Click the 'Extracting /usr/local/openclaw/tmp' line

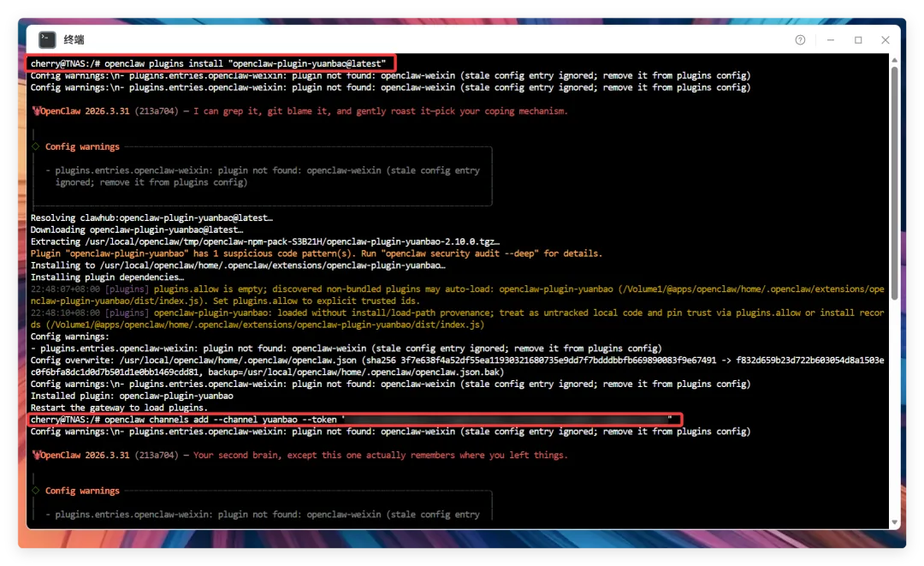pyautogui.click(x=265, y=241)
